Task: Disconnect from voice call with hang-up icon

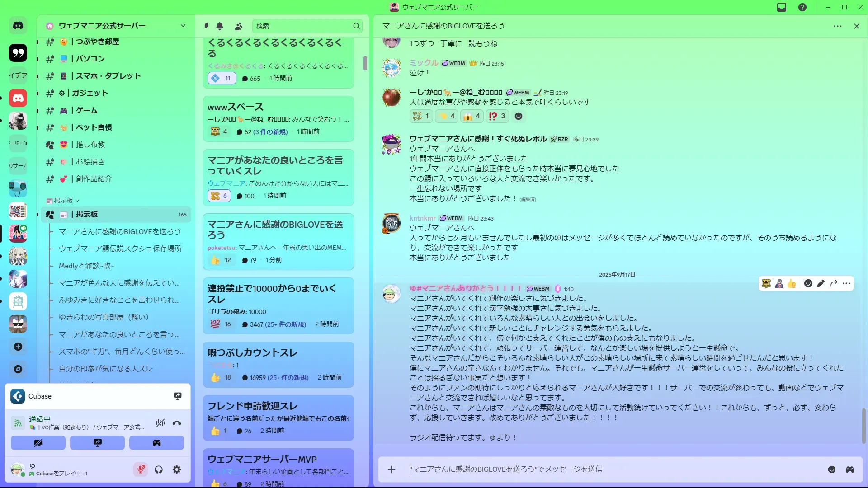Action: [x=177, y=423]
